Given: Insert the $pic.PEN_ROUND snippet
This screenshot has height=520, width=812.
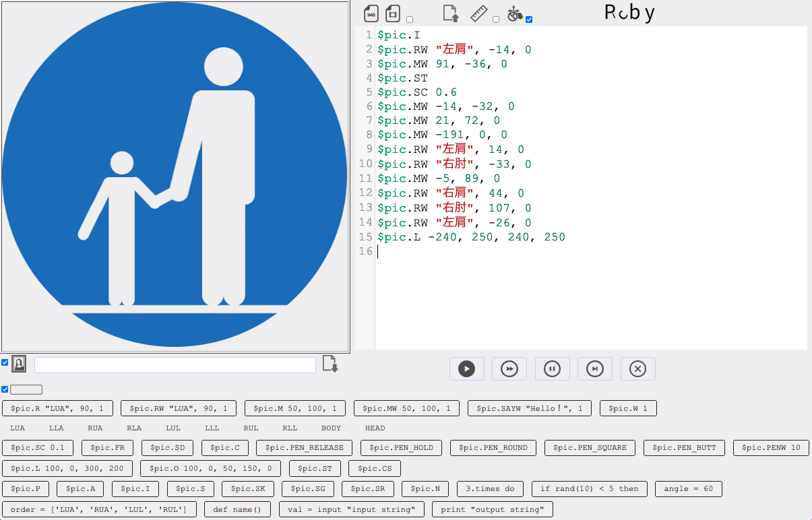Looking at the screenshot, I should point(493,448).
